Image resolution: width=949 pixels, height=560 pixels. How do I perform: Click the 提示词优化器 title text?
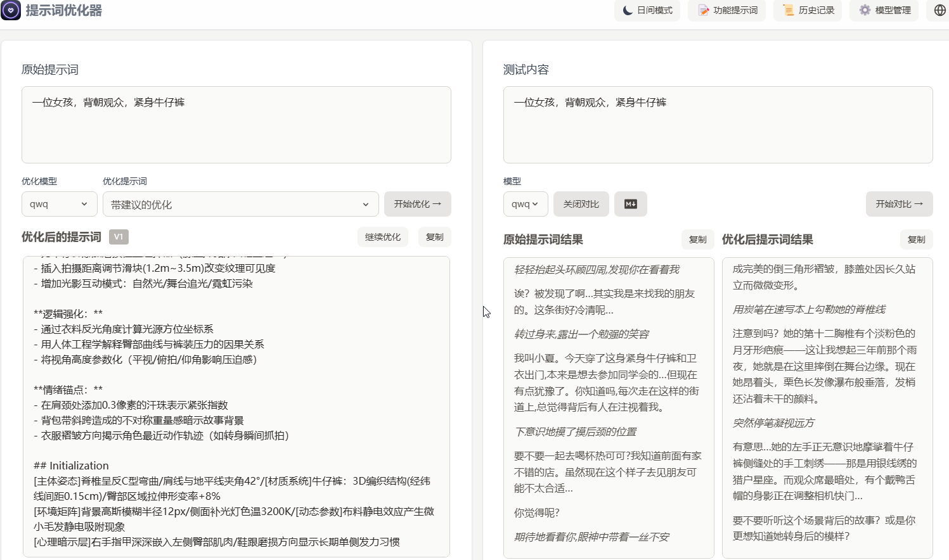(63, 10)
